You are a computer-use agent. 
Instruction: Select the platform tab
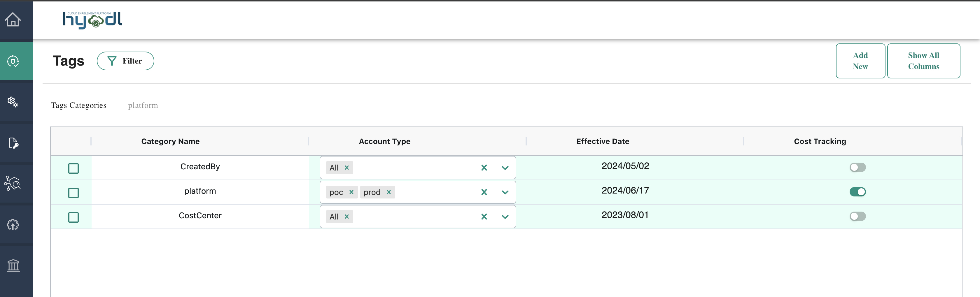143,105
